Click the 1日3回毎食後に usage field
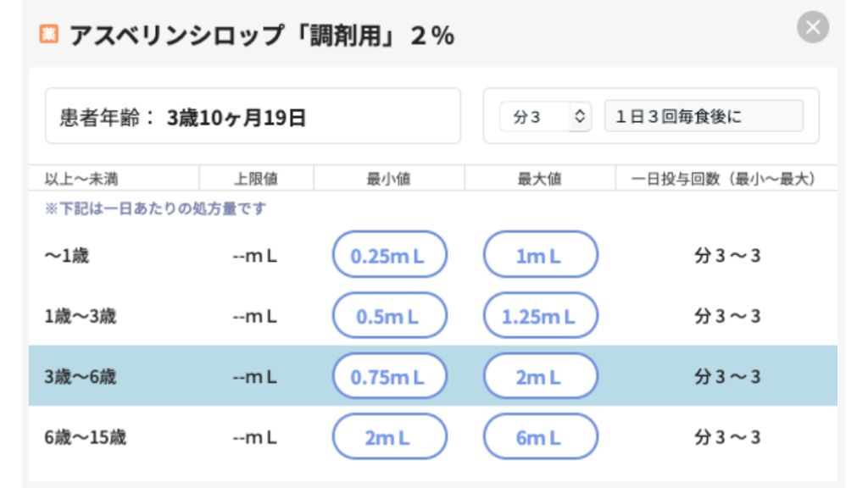The height and width of the screenshot is (488, 868). point(704,117)
